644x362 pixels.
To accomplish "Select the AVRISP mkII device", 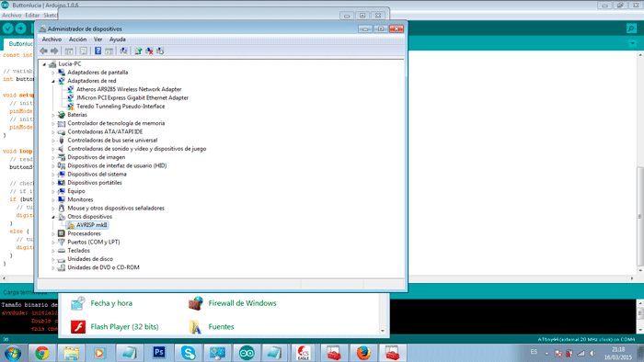I will 91,225.
